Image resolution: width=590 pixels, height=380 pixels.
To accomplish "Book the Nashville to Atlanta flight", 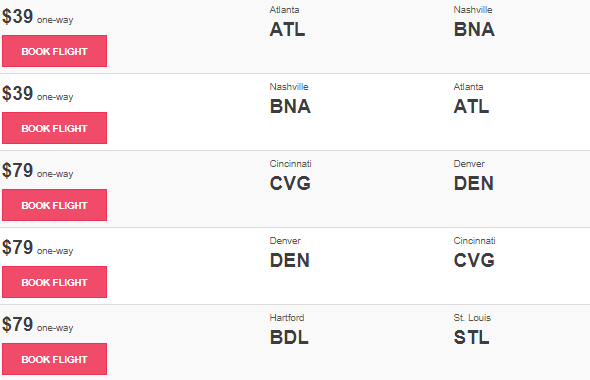I will pos(54,128).
